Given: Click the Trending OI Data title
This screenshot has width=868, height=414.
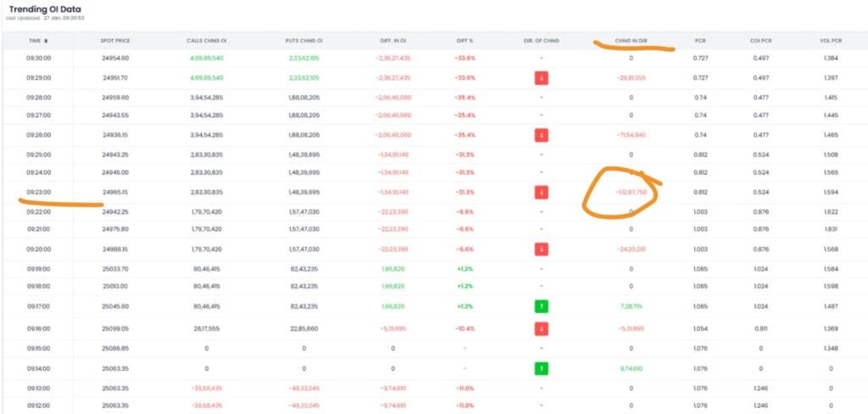Looking at the screenshot, I should (46, 8).
